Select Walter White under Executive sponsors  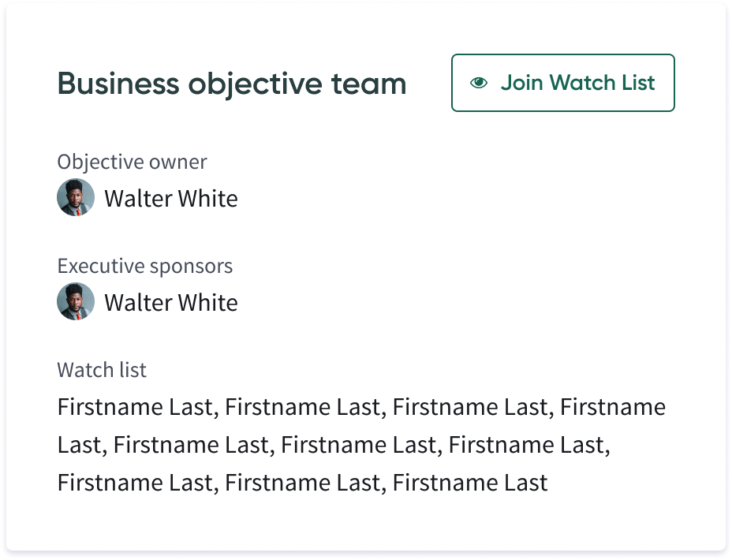(171, 302)
